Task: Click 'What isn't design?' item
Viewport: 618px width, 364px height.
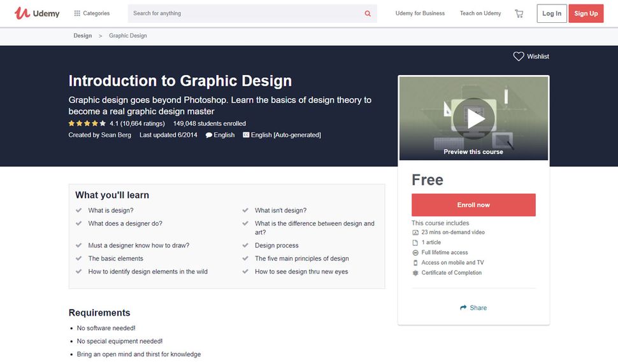Action: click(x=280, y=211)
